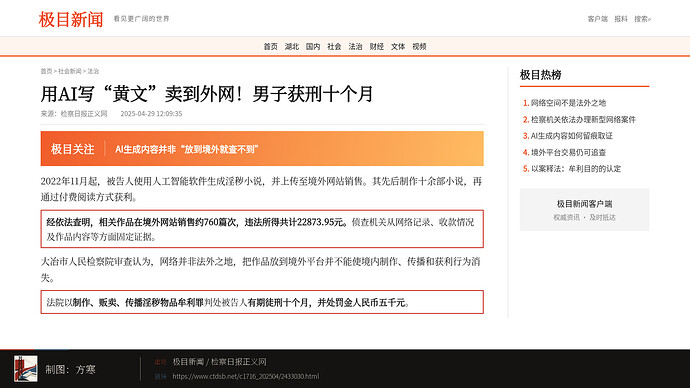The image size is (690, 388).
Task: Click the 搜索 link in header
Action: pyautogui.click(x=642, y=19)
